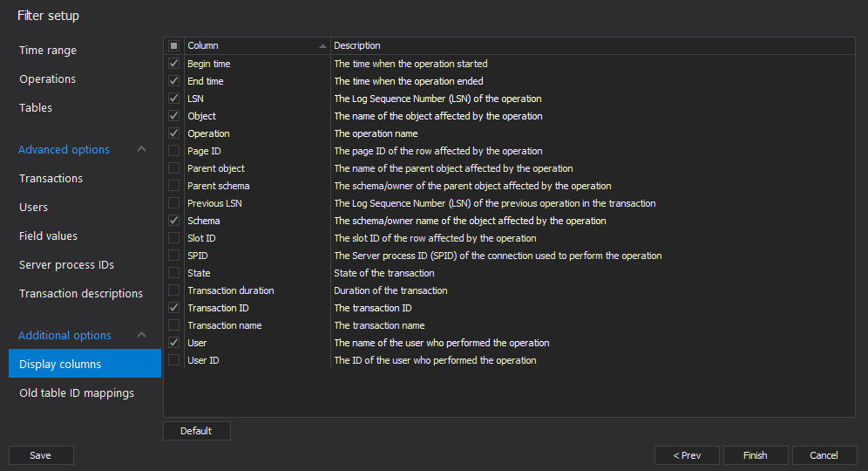This screenshot has width=868, height=471.
Task: Save the filter setup
Action: (x=40, y=455)
